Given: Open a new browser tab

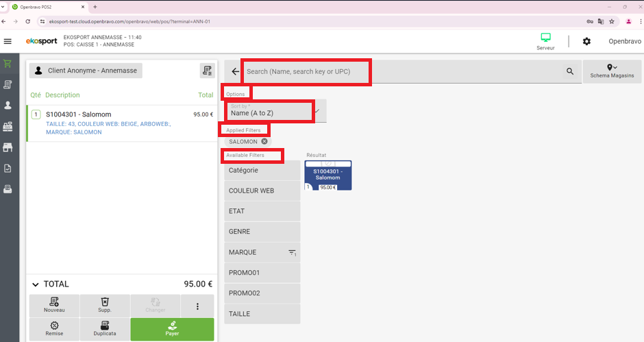Looking at the screenshot, I should click(95, 7).
